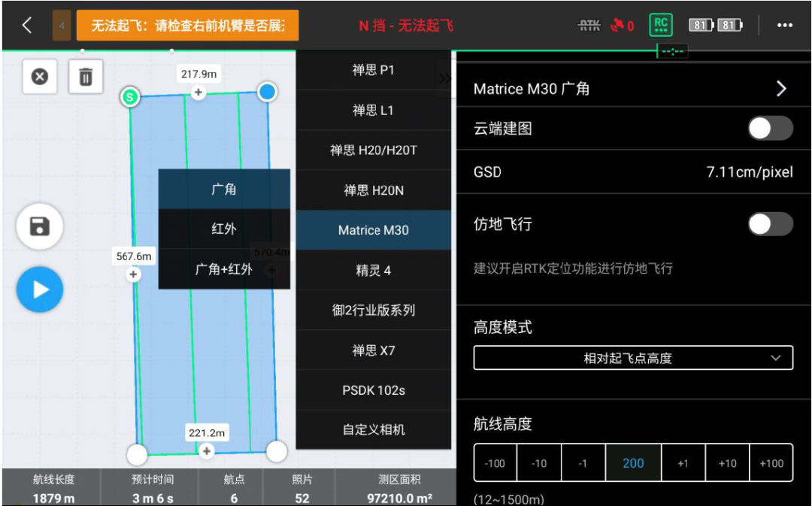This screenshot has width=812, height=506.
Task: Increase route altitude with +10 button
Action: pos(727,463)
